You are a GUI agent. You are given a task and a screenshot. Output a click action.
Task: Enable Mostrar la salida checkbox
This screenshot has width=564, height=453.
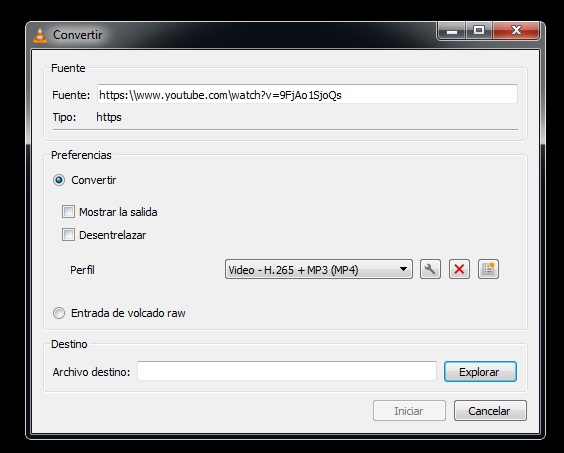[x=68, y=212]
